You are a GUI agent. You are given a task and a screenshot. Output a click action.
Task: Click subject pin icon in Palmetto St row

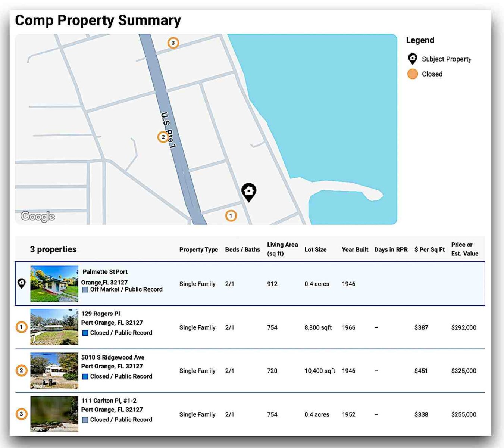22,284
